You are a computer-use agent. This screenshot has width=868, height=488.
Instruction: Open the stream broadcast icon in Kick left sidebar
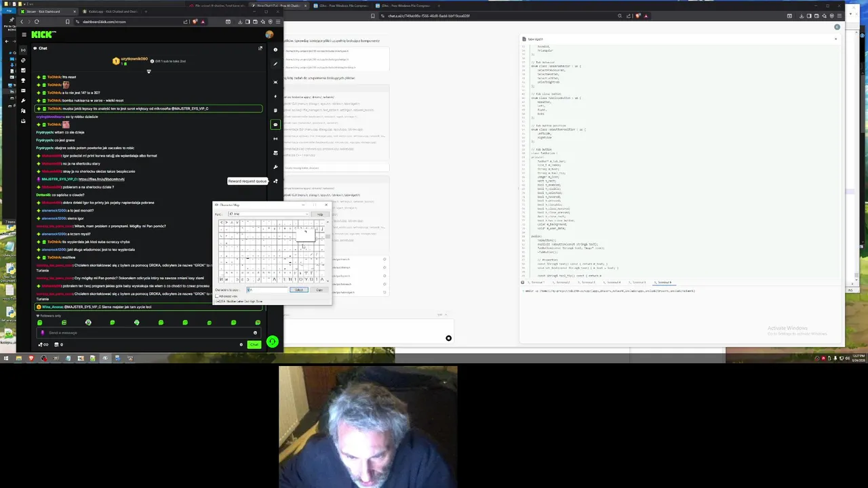(x=23, y=49)
